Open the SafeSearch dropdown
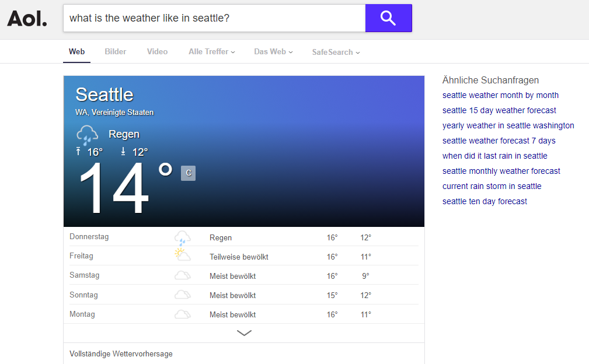Viewport: 589px width, 364px height. point(336,52)
